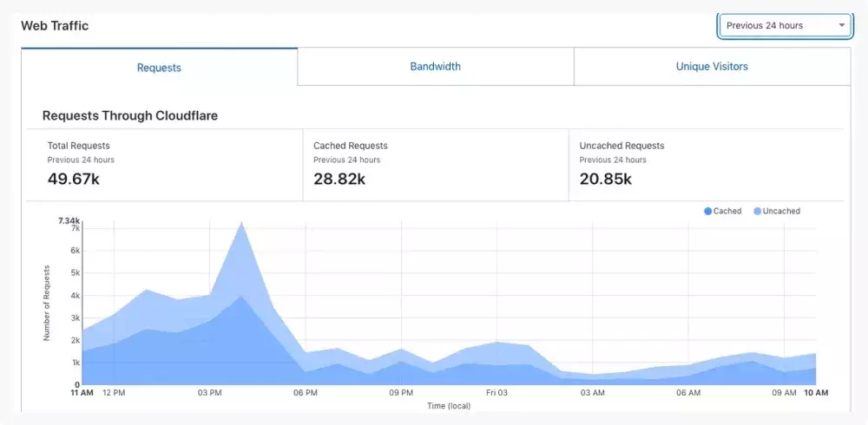Click the Time (local) axis title
This screenshot has height=425, width=868.
(449, 405)
